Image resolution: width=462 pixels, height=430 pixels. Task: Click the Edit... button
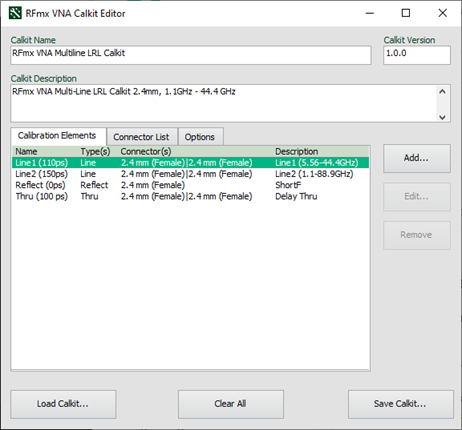click(417, 197)
